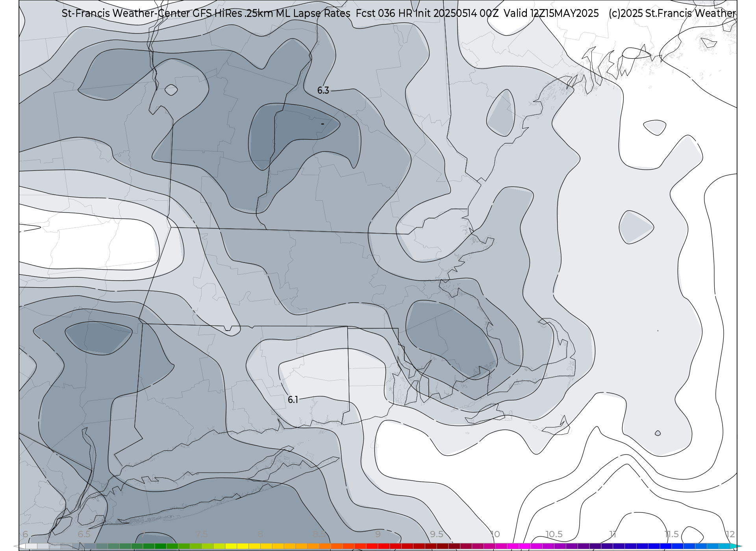The image size is (756, 551).
Task: Click the 6.3 contour label
Action: 323,91
